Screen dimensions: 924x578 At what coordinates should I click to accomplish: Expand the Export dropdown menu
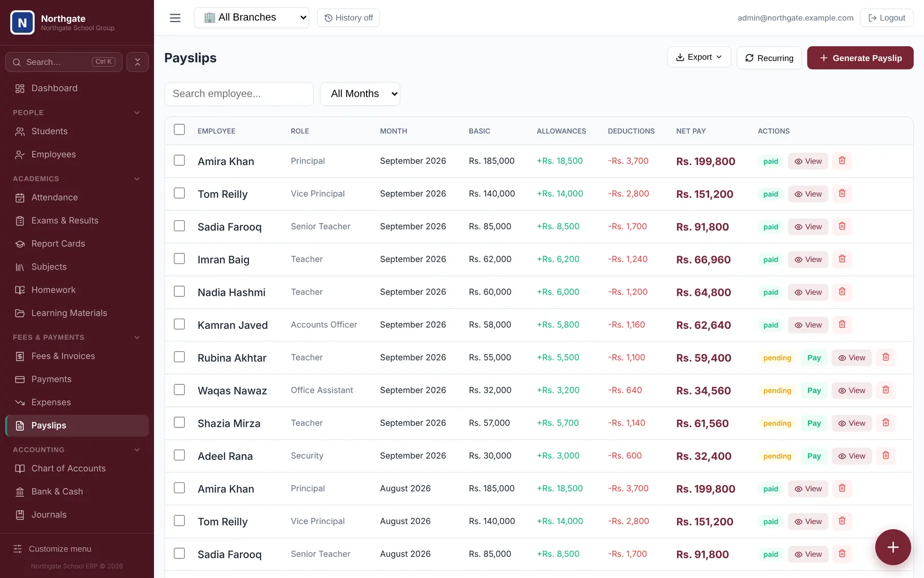(699, 57)
